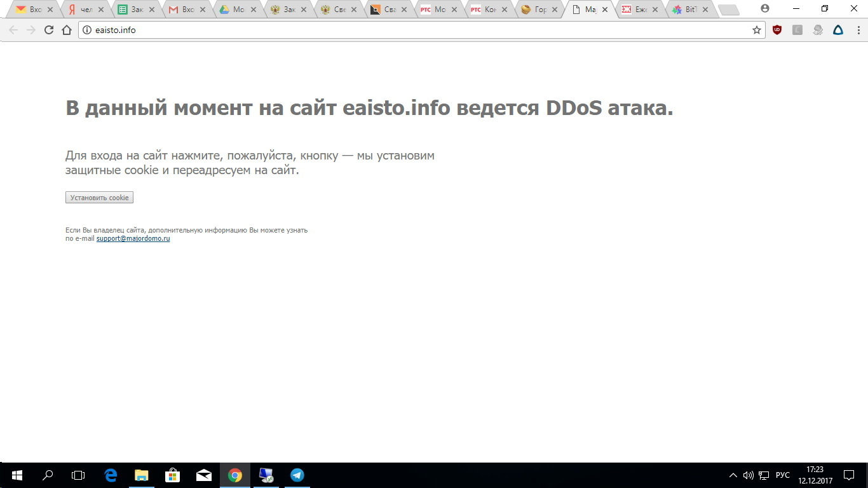Viewport: 868px width, 488px height.
Task: Click the DDoS attack heading text
Action: point(369,108)
